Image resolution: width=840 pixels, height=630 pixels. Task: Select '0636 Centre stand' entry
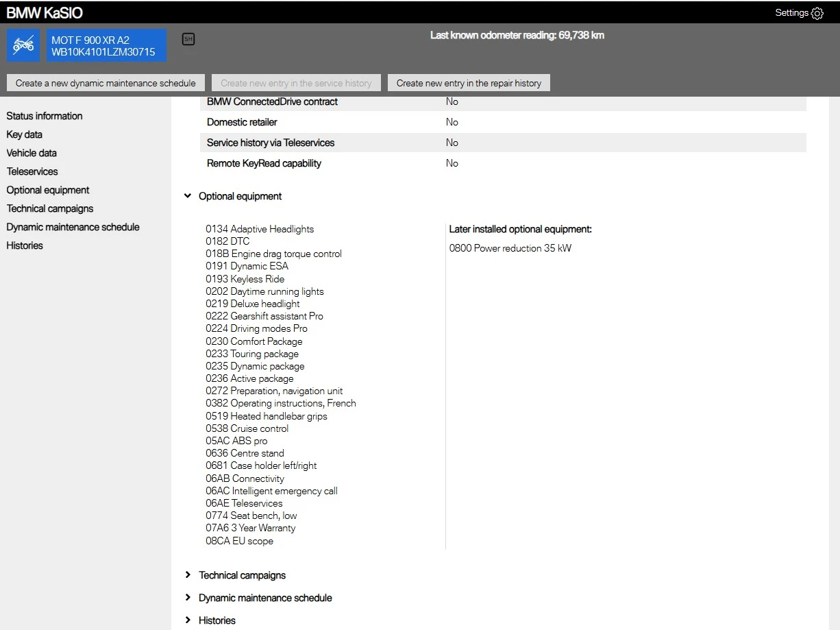coord(245,453)
